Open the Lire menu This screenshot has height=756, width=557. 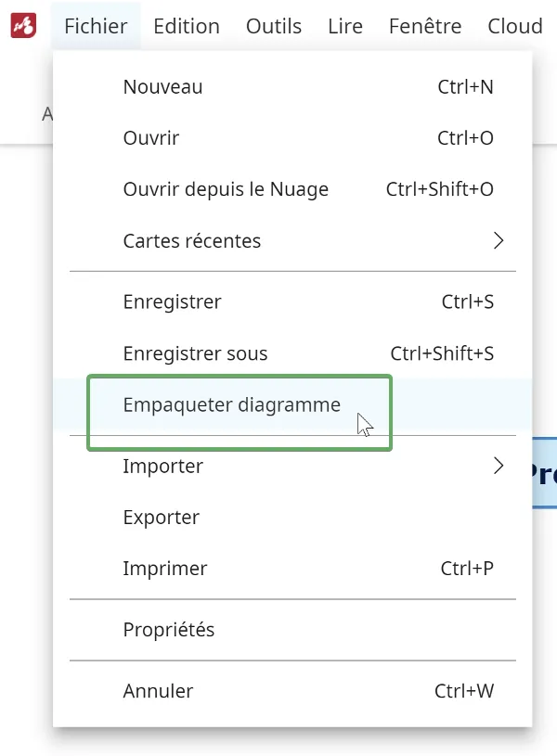point(345,26)
